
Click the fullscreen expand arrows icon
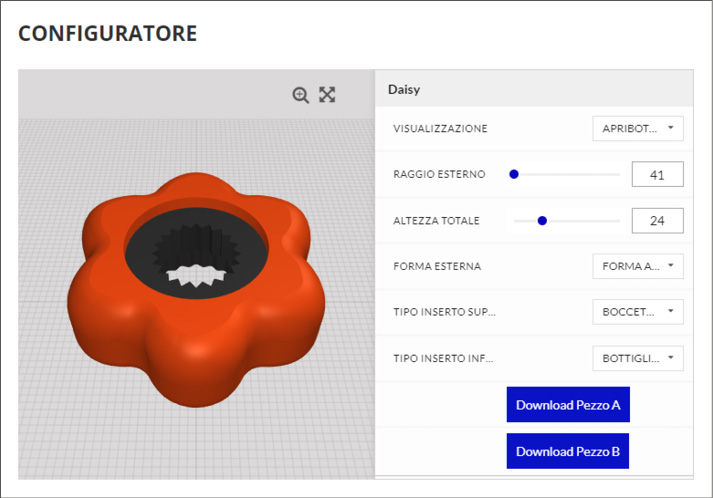tap(327, 95)
